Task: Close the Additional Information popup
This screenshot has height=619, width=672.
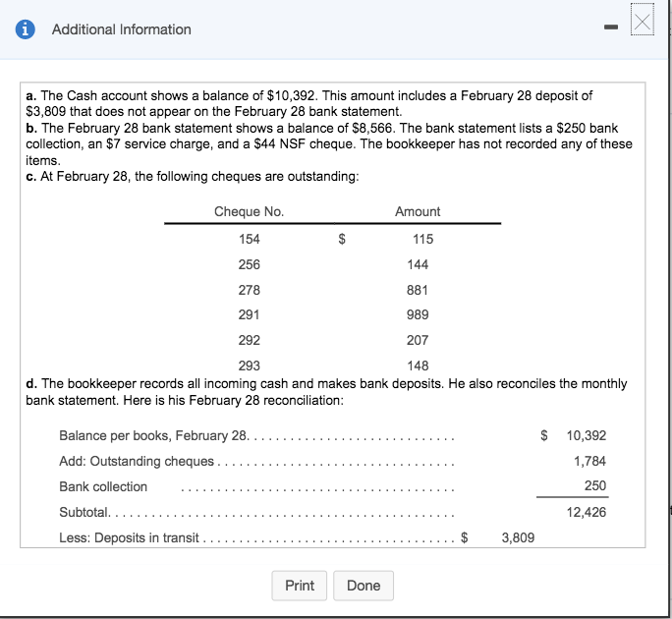Action: pyautogui.click(x=642, y=22)
